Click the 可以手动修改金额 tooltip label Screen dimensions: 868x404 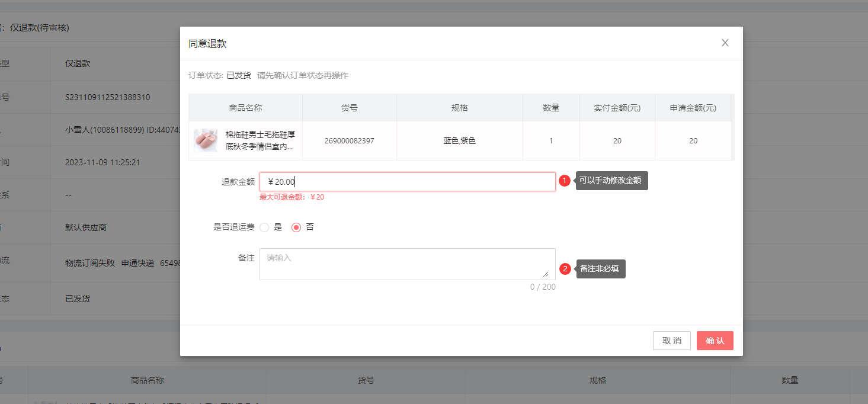tap(611, 181)
